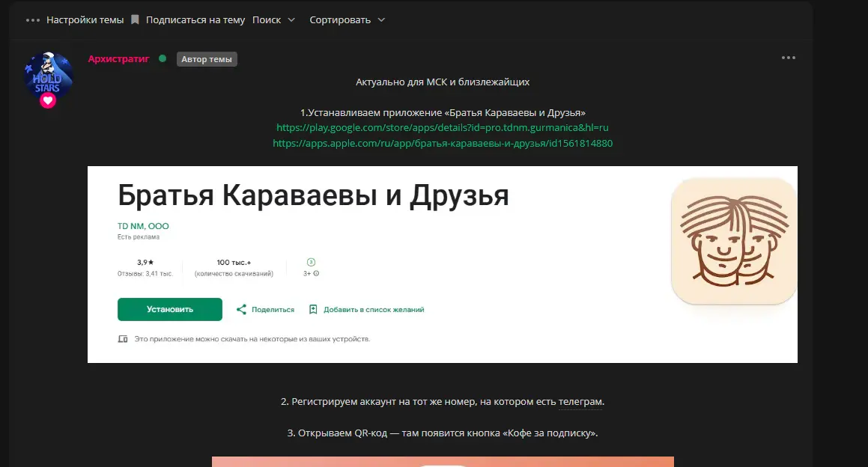
Task: Click the Братья Караваевы app logo
Action: (734, 241)
